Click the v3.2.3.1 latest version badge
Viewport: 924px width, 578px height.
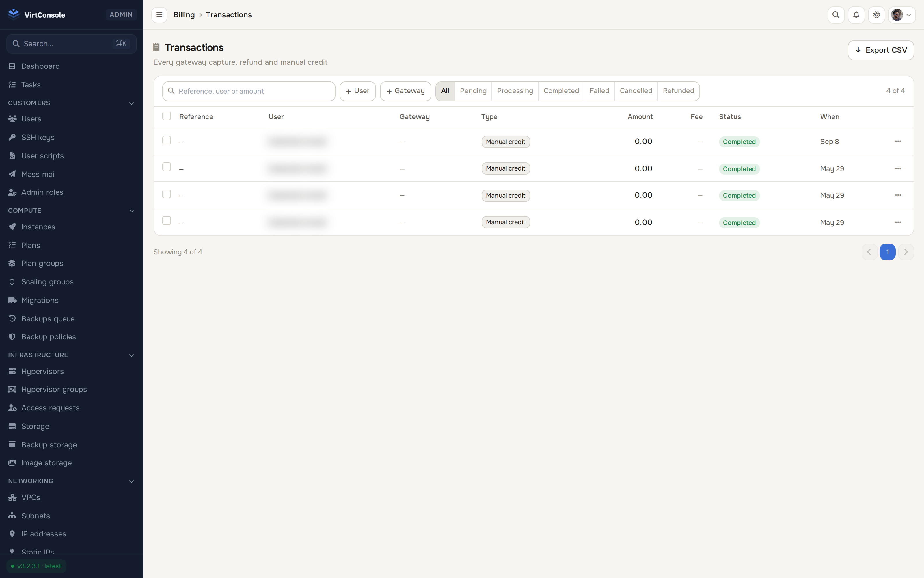(x=36, y=566)
